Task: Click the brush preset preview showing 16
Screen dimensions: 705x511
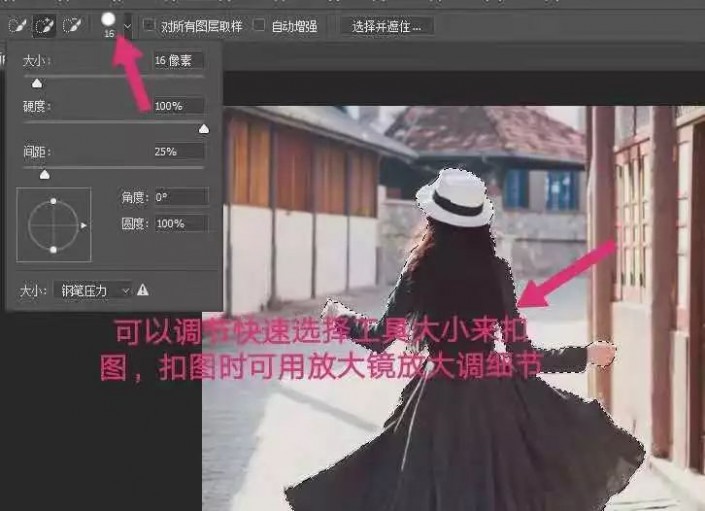Action: click(x=108, y=24)
